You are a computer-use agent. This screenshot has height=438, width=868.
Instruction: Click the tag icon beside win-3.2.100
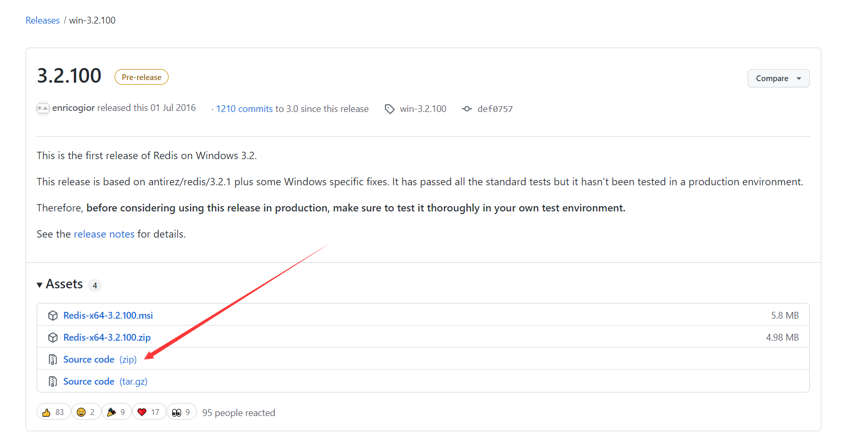coord(390,109)
